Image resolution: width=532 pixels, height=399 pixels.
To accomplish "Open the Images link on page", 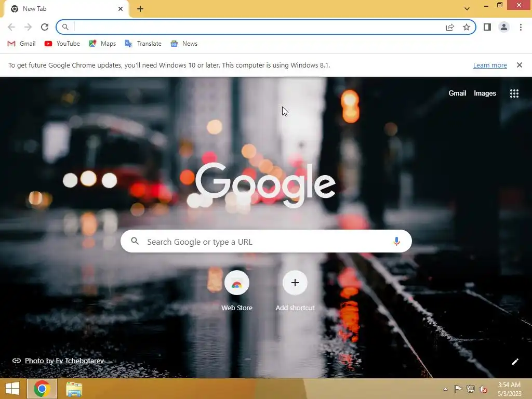I will click(x=485, y=93).
